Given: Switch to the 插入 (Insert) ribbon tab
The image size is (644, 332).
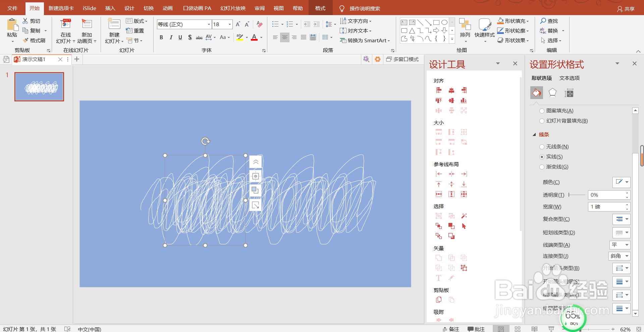Looking at the screenshot, I should tap(110, 8).
